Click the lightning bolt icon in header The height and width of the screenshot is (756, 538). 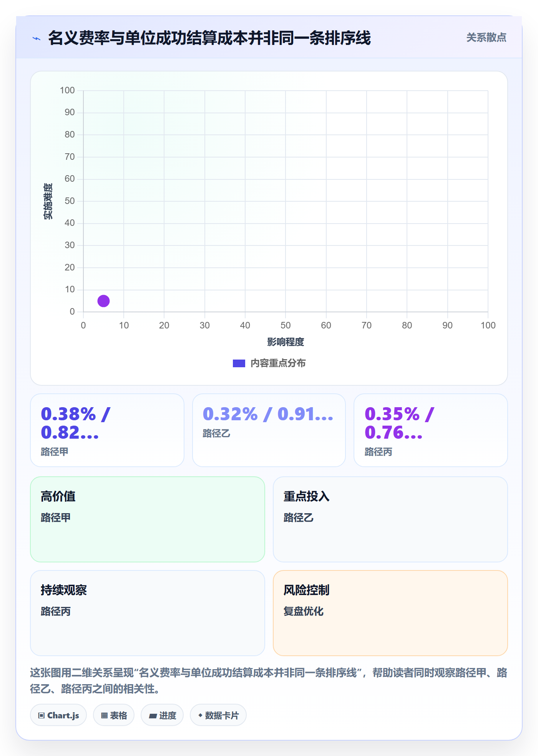[37, 38]
